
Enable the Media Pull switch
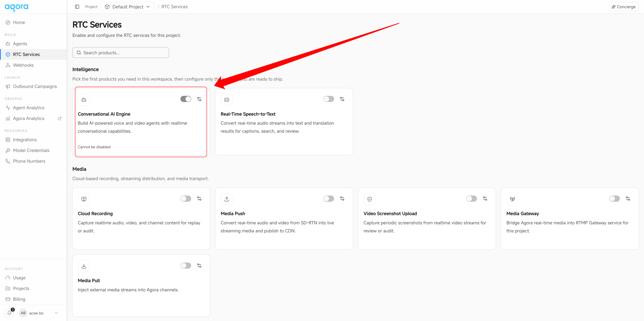(186, 266)
